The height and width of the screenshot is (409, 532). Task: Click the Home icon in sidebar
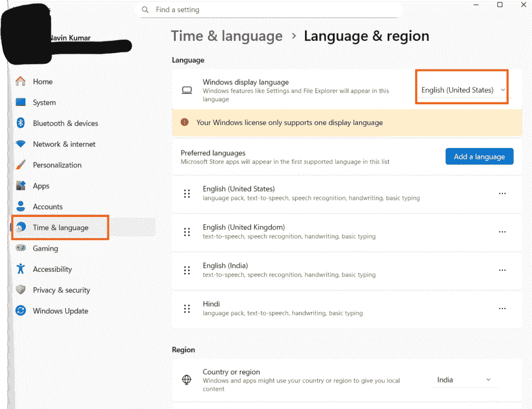[x=21, y=81]
